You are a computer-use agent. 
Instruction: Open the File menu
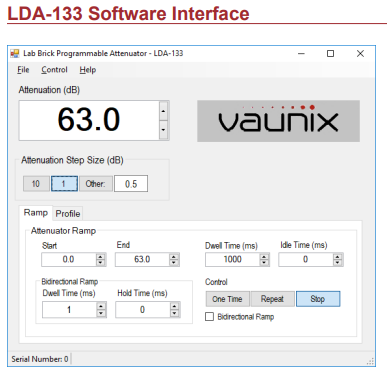(23, 70)
